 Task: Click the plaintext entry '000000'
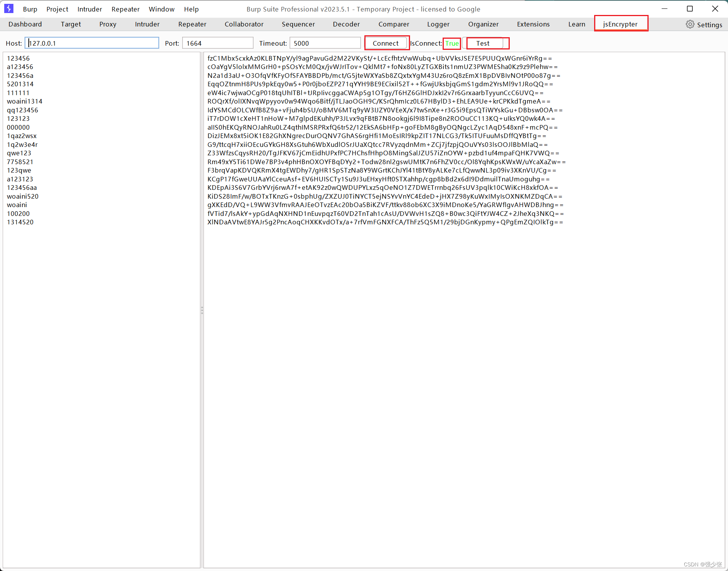tap(18, 127)
